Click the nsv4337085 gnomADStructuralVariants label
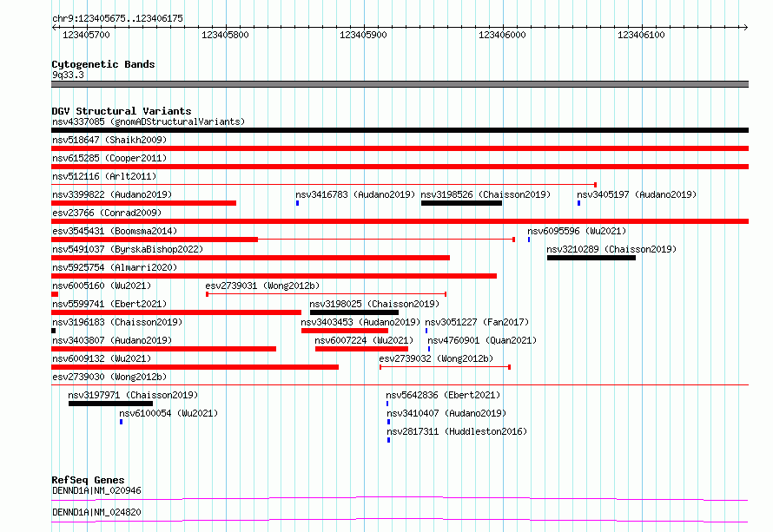The height and width of the screenshot is (532, 773). click(149, 122)
